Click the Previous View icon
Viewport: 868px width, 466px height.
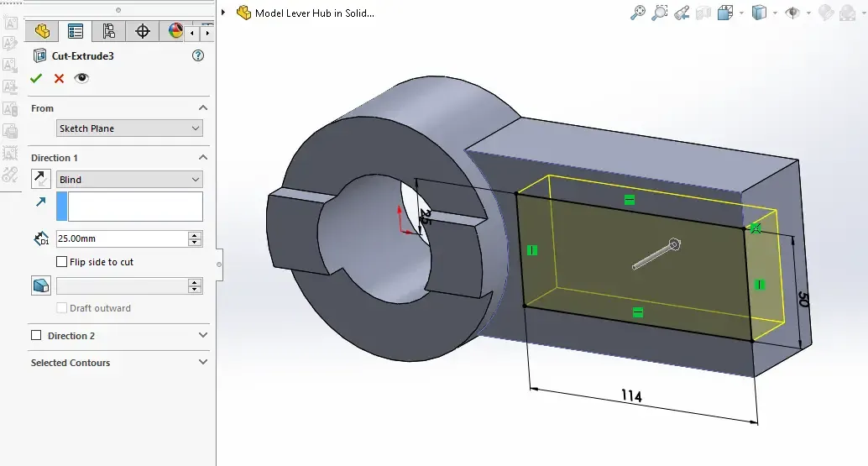tap(682, 13)
